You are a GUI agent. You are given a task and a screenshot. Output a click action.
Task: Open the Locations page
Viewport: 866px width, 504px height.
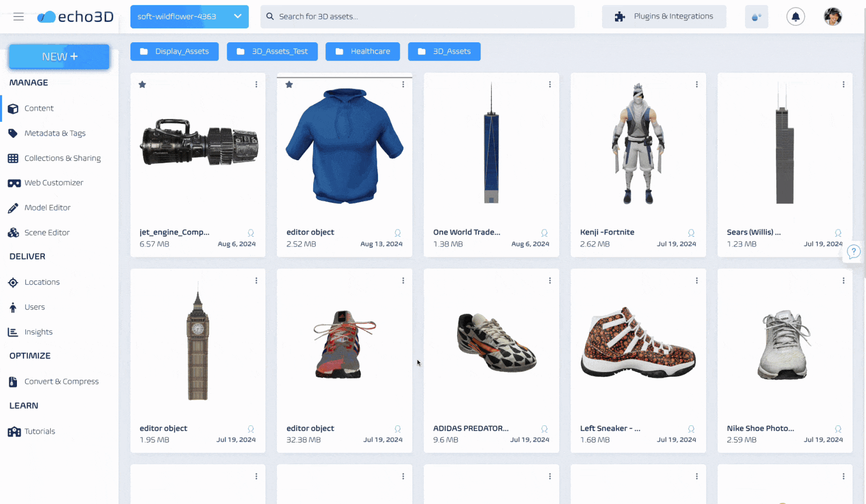[x=42, y=282]
